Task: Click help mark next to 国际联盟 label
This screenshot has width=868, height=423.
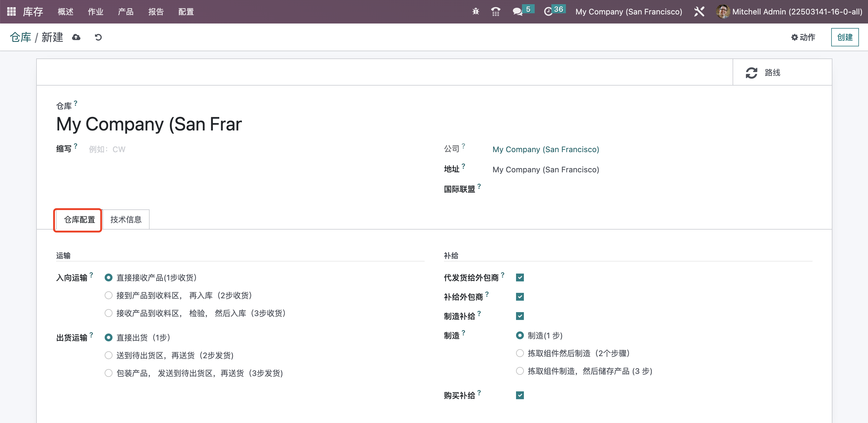Action: pyautogui.click(x=479, y=186)
